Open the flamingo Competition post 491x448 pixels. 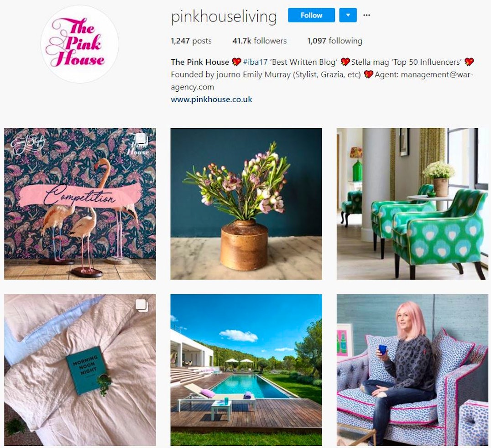click(80, 203)
